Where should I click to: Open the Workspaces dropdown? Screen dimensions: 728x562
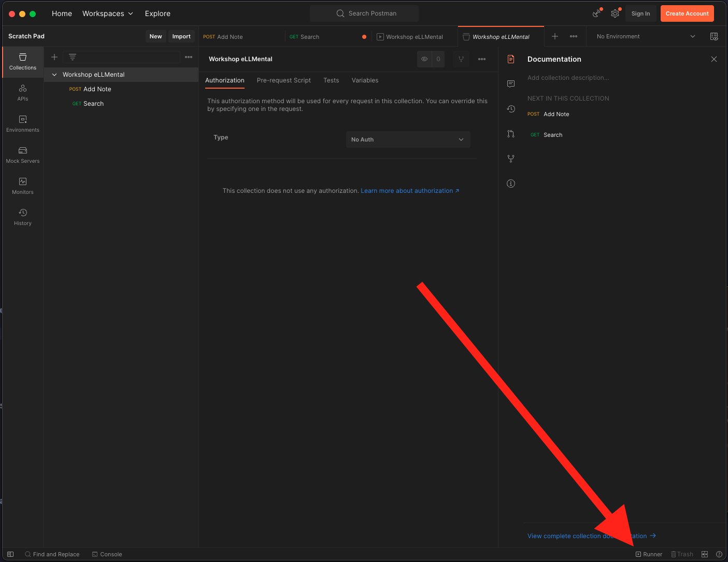tap(108, 13)
